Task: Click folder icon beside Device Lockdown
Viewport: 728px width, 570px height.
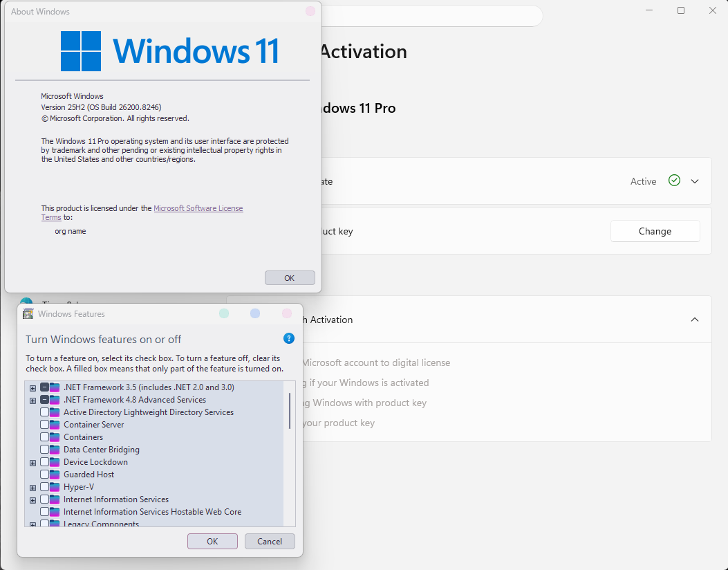Action: click(x=55, y=462)
